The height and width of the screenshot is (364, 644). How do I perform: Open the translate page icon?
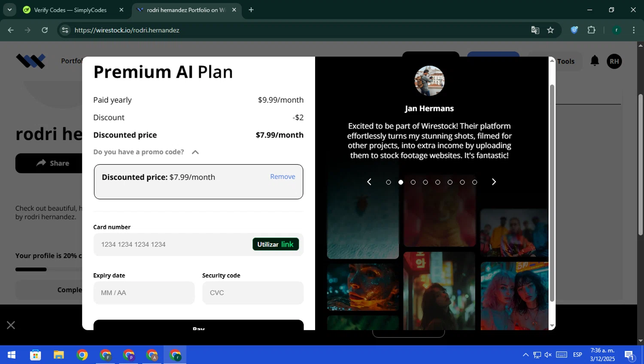pyautogui.click(x=535, y=30)
